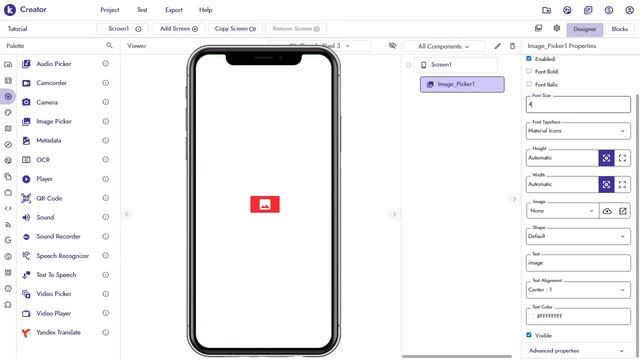This screenshot has width=640, height=360.
Task: Click the Copy Screen button
Action: click(x=235, y=29)
